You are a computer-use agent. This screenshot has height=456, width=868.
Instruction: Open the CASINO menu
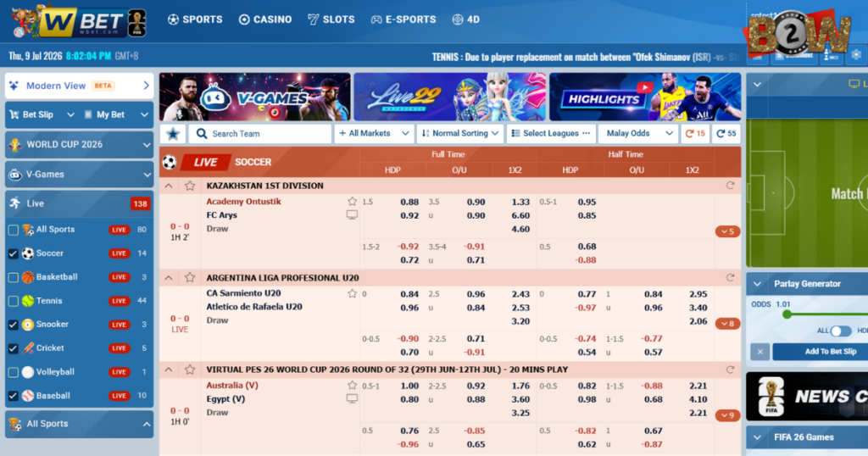pos(265,19)
